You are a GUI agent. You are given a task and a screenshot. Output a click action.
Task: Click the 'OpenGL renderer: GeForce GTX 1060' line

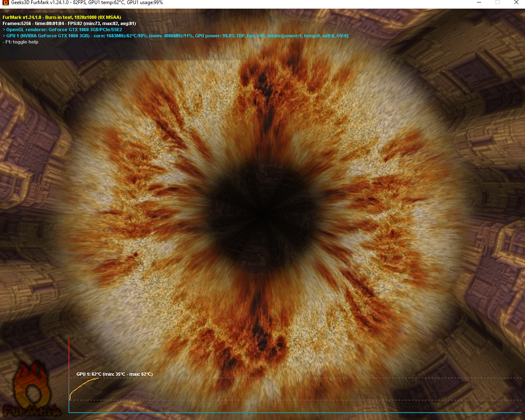pos(62,30)
